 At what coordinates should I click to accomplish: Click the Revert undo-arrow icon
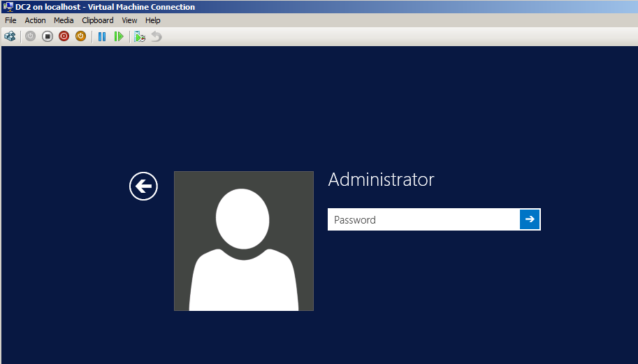[x=157, y=36]
